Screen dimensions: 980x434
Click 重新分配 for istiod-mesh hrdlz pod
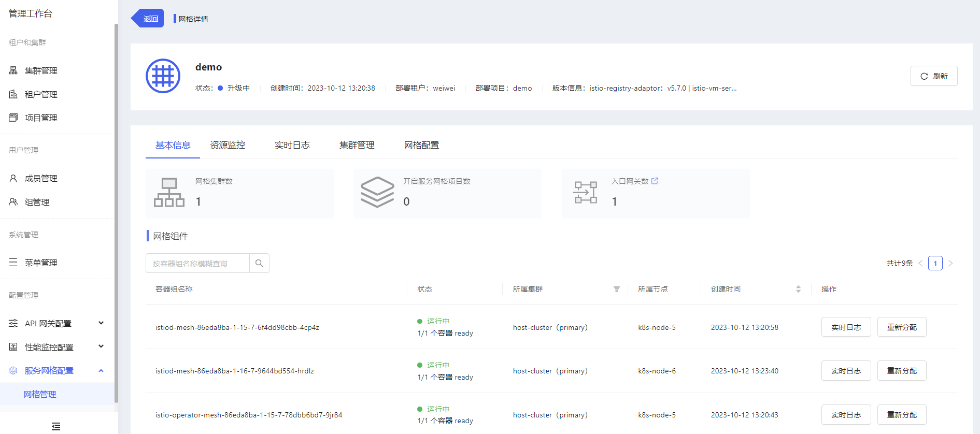click(902, 371)
